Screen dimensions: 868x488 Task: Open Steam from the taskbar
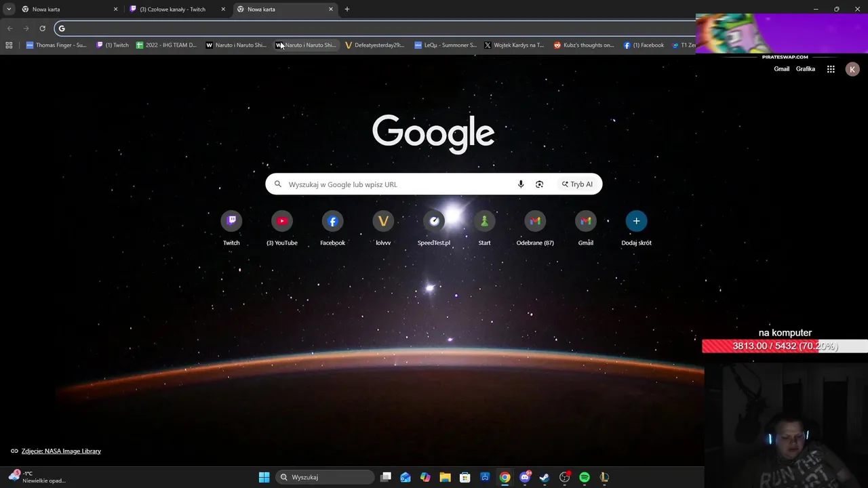point(544,477)
